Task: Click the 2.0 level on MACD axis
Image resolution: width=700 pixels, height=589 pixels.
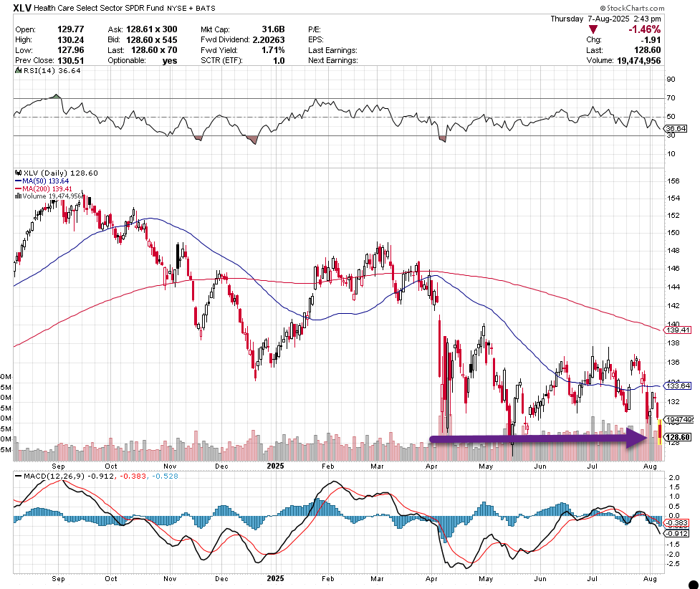Action: click(674, 478)
